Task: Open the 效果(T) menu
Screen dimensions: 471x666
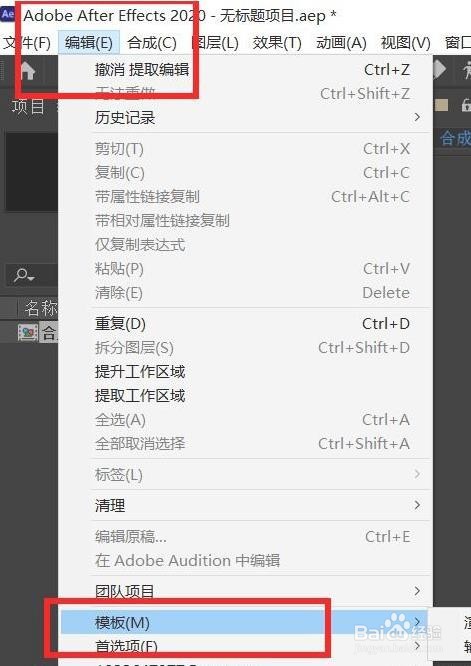Action: [x=277, y=42]
